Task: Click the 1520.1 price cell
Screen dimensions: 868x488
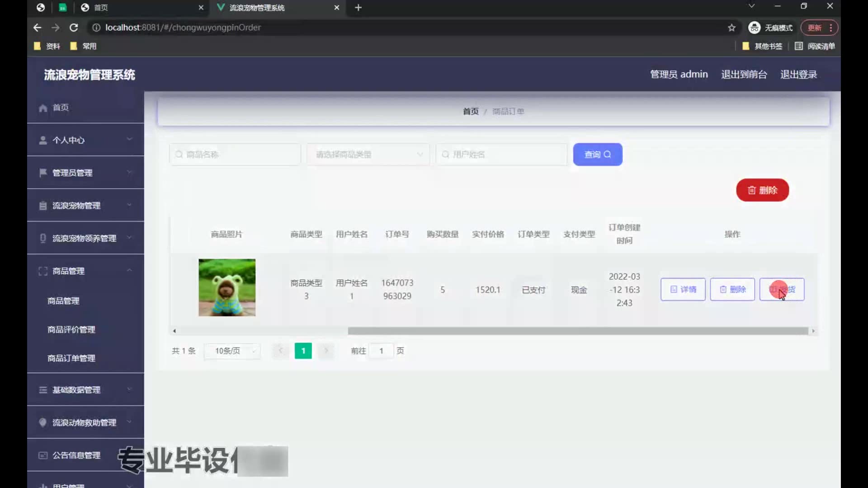Action: point(488,290)
